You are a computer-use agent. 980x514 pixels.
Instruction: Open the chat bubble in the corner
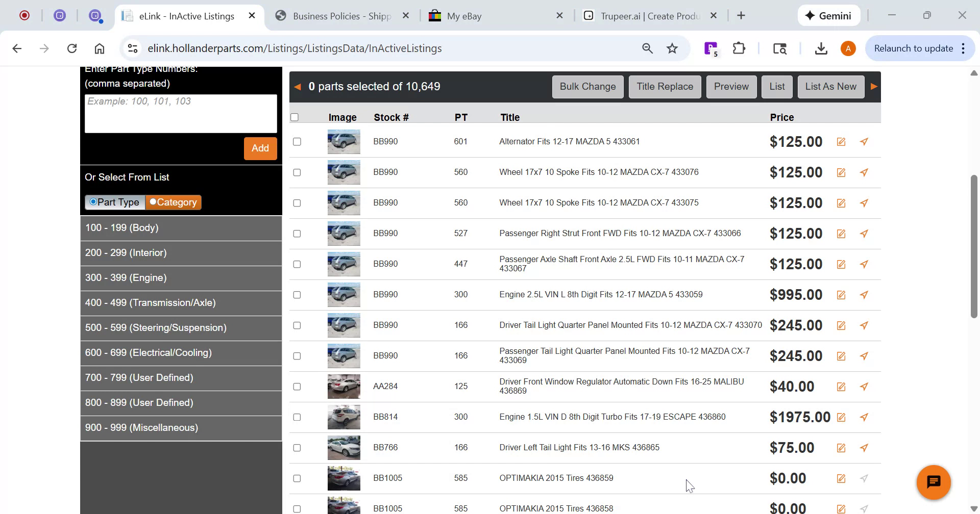[934, 481]
